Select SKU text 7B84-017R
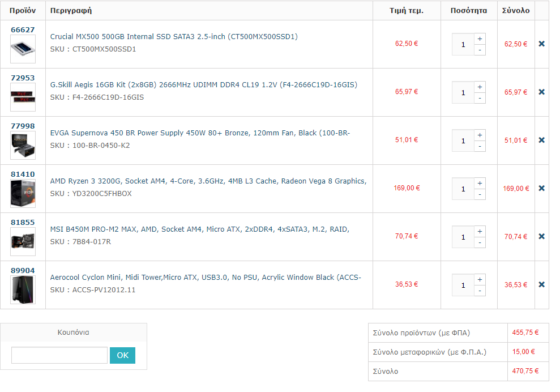The width and height of the screenshot is (560, 392). [92, 242]
